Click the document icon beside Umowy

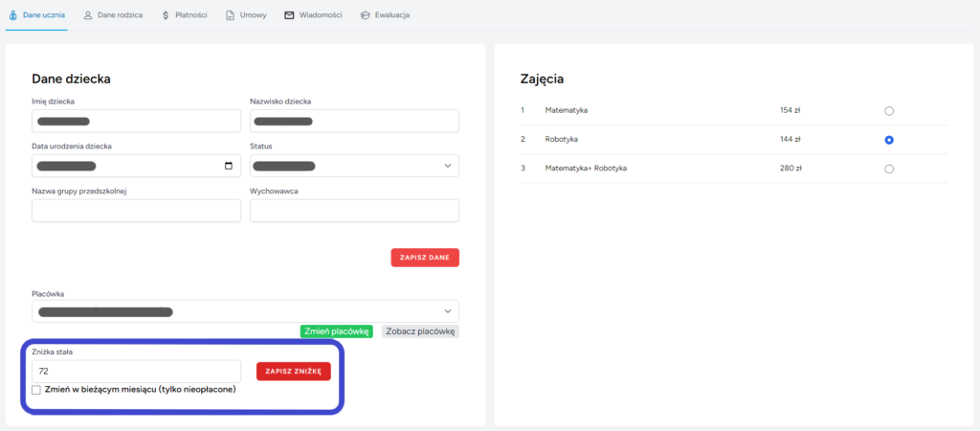pyautogui.click(x=230, y=15)
